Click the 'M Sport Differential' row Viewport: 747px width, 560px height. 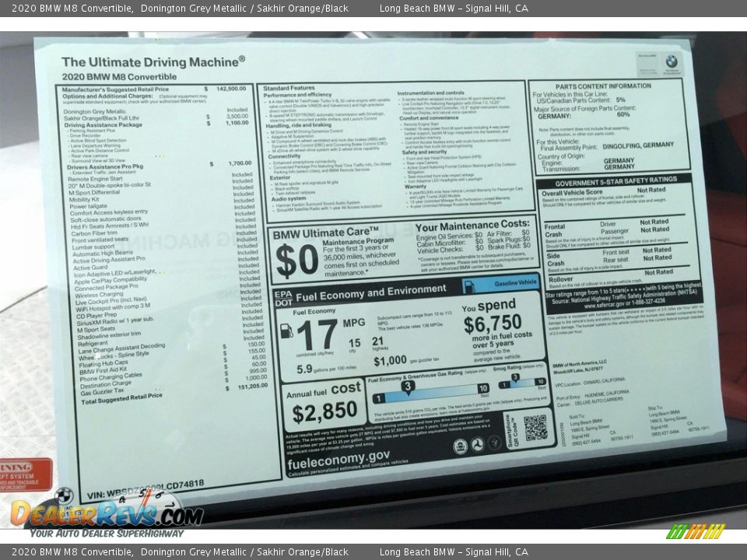[94, 193]
